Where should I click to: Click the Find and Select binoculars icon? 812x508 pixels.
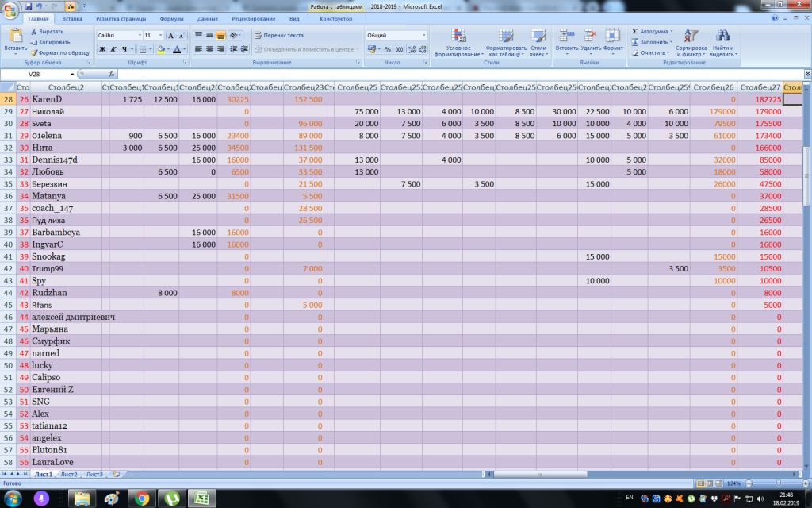[722, 36]
